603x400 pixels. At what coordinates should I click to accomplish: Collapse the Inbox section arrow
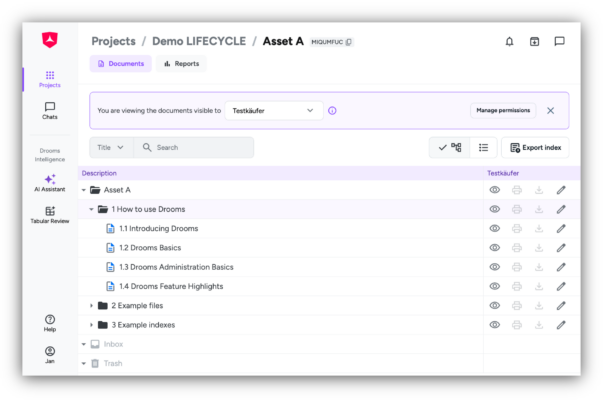pos(84,344)
